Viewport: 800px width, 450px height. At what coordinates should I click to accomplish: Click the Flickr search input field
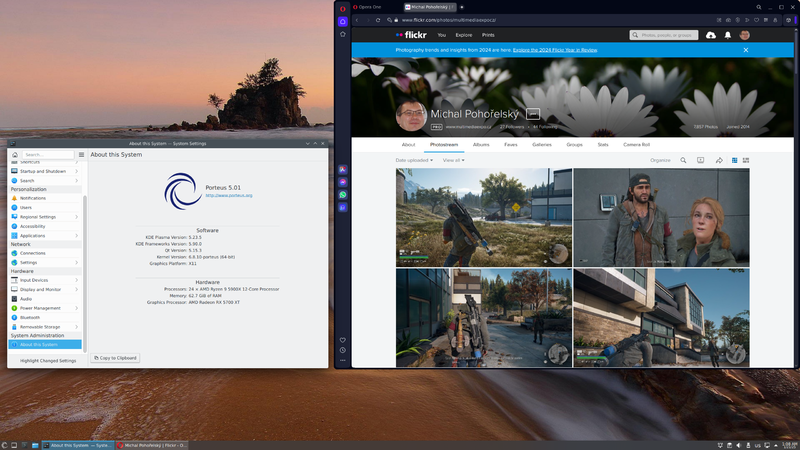pyautogui.click(x=668, y=35)
